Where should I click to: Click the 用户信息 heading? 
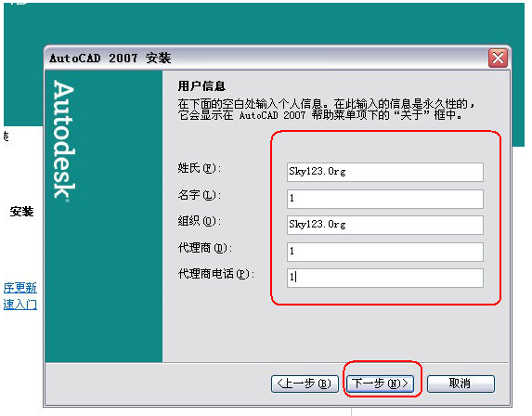[201, 85]
